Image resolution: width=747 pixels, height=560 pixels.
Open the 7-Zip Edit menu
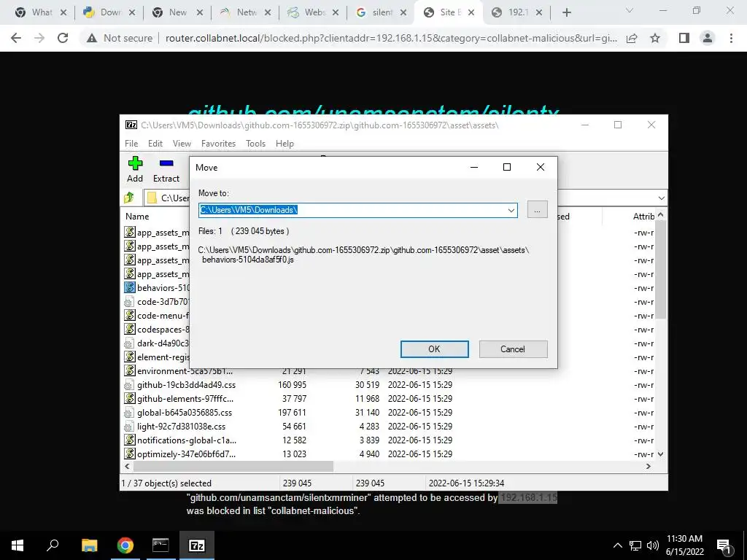(155, 144)
